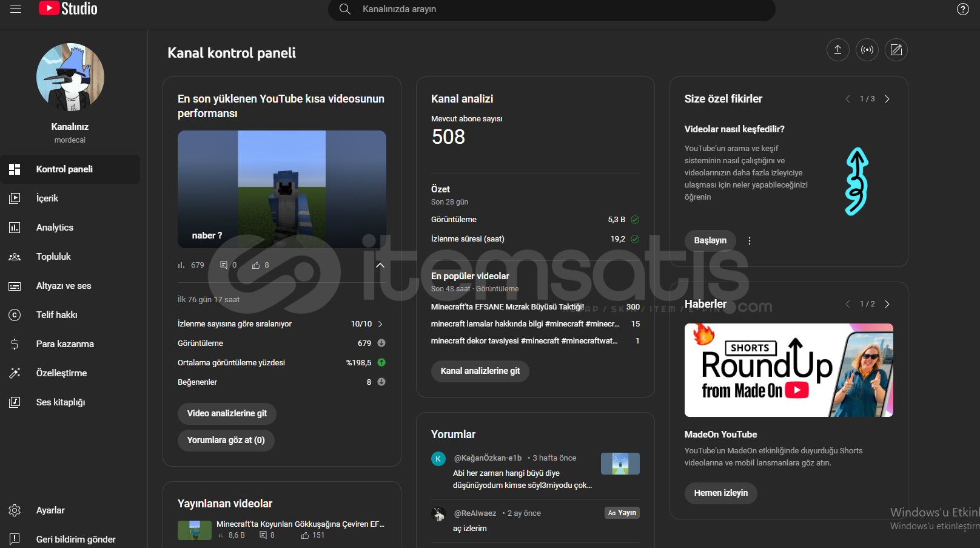Open the hamburger menu icon
980x548 pixels.
[x=16, y=9]
